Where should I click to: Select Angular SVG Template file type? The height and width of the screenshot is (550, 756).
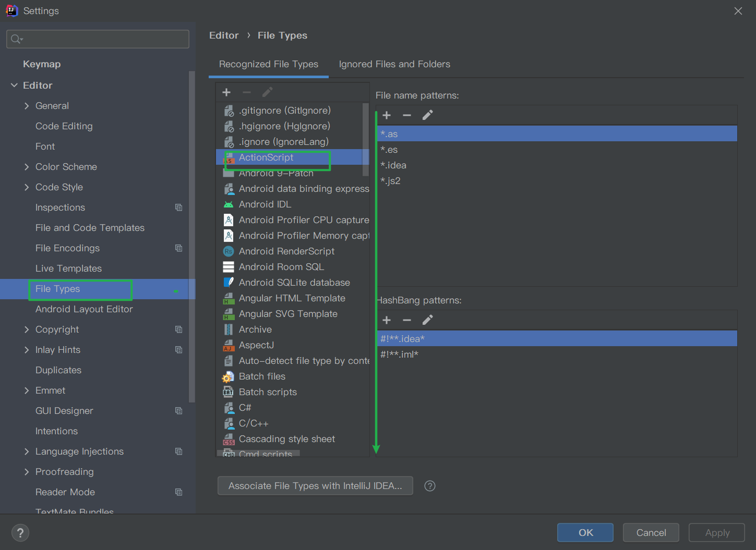(x=293, y=314)
